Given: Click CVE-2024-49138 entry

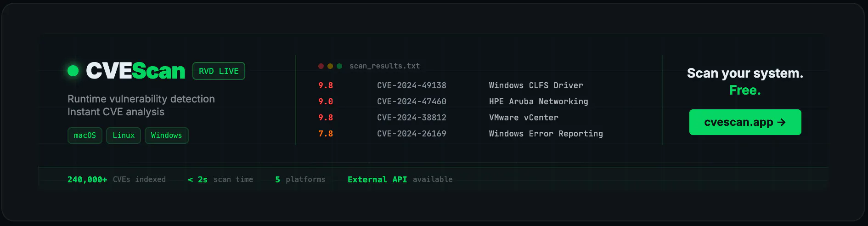Looking at the screenshot, I should pos(411,85).
